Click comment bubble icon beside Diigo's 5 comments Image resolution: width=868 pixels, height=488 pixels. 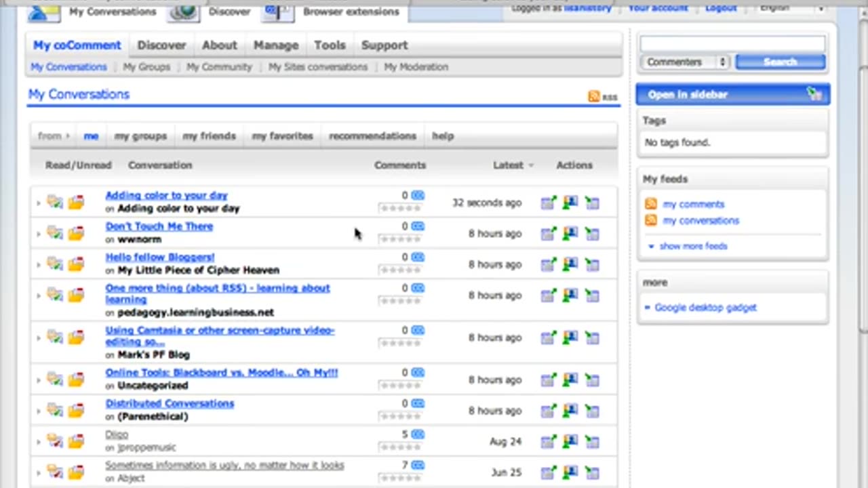point(418,434)
